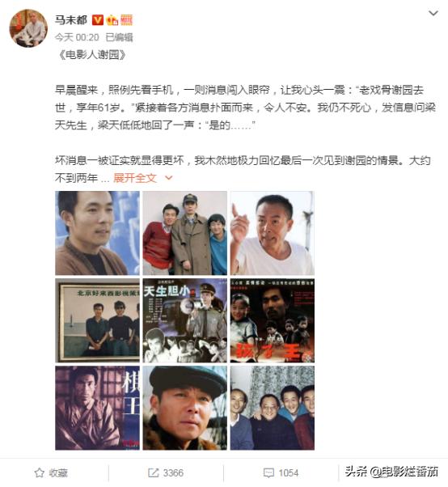Open the 棋王 poster thumbnail
The height and width of the screenshot is (487, 448).
pos(98,408)
